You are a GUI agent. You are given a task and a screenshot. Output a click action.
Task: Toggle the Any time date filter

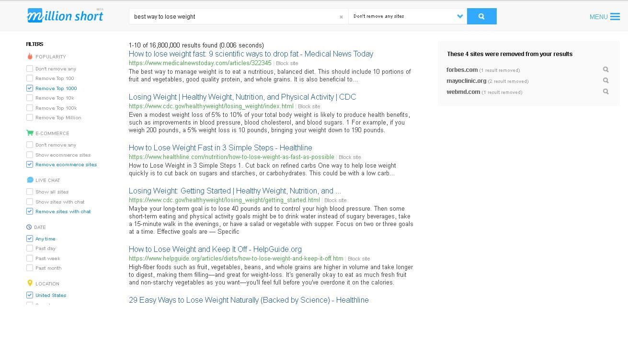pyautogui.click(x=30, y=239)
